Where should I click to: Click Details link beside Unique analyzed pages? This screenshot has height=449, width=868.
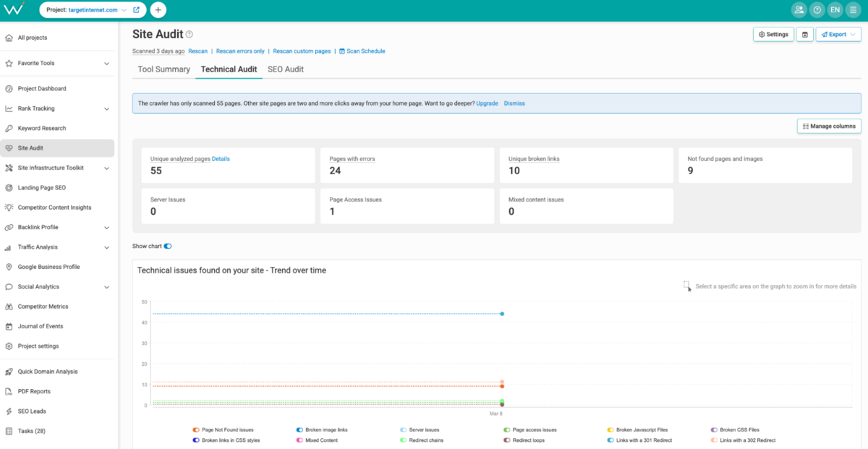coord(221,158)
